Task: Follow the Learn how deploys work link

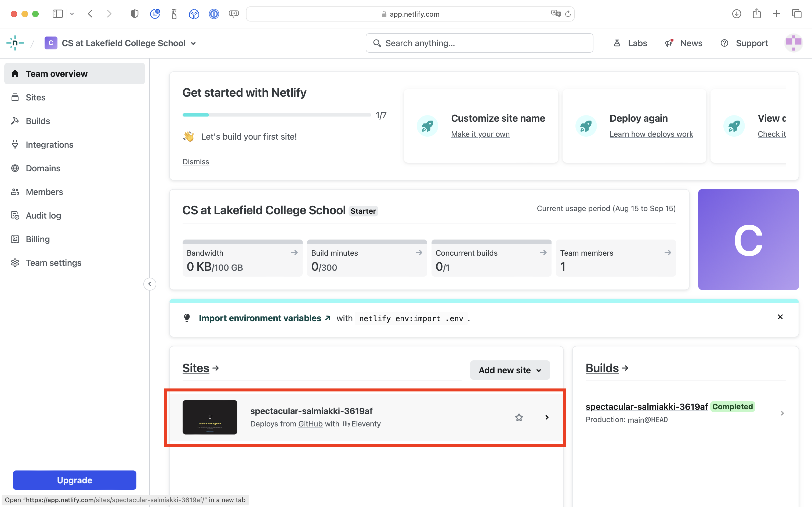Action: click(x=651, y=134)
